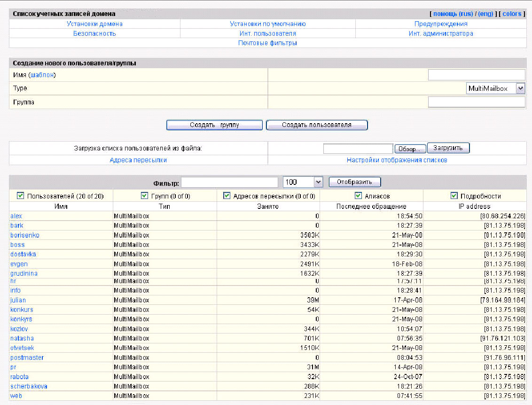Open the Type MultiMailbox dropdown

[496, 88]
